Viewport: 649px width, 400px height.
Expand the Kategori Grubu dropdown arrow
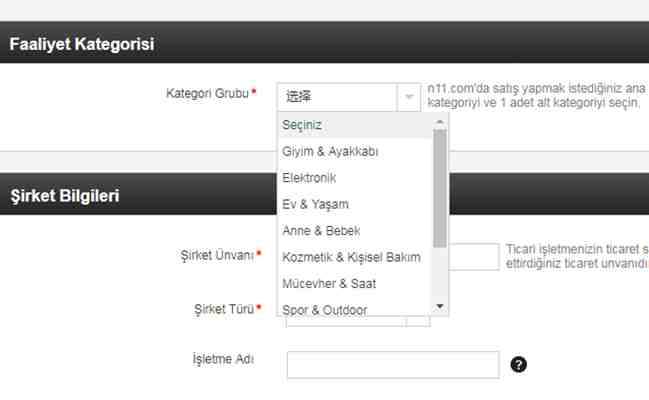coord(408,97)
